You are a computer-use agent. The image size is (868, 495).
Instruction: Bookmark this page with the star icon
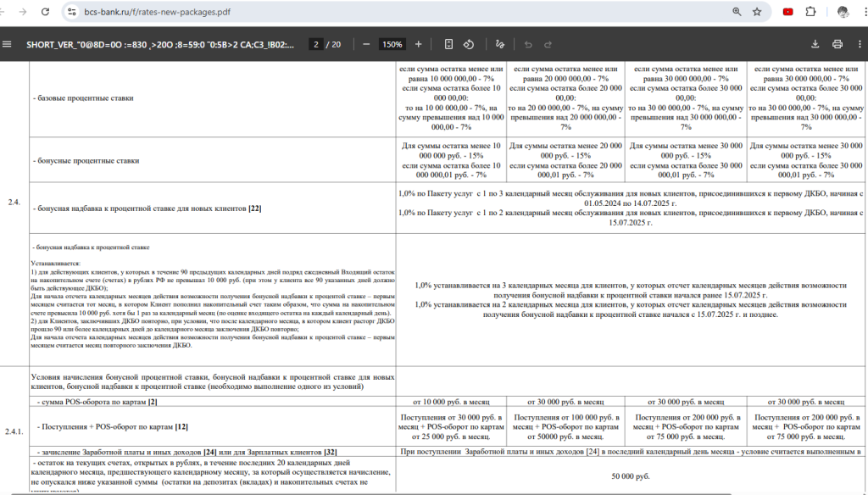click(x=757, y=12)
